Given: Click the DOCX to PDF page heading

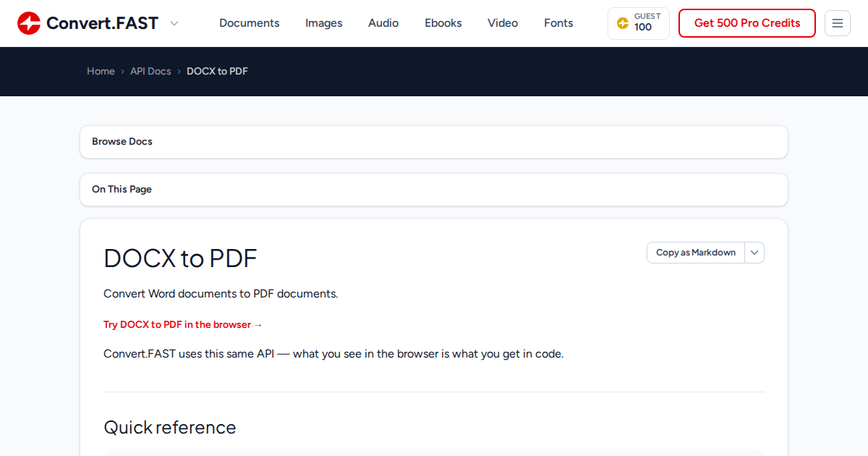Looking at the screenshot, I should point(180,258).
